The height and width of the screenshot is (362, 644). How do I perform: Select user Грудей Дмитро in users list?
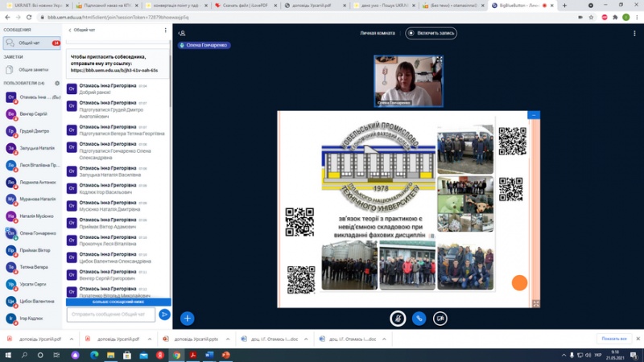[x=34, y=130]
